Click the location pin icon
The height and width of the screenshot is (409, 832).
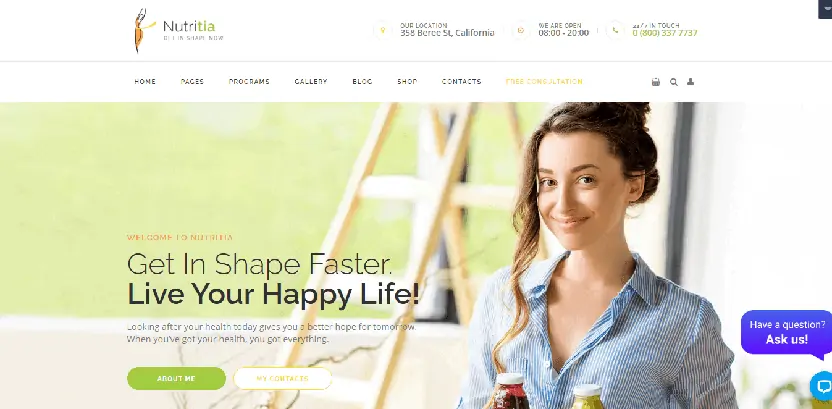tap(383, 30)
